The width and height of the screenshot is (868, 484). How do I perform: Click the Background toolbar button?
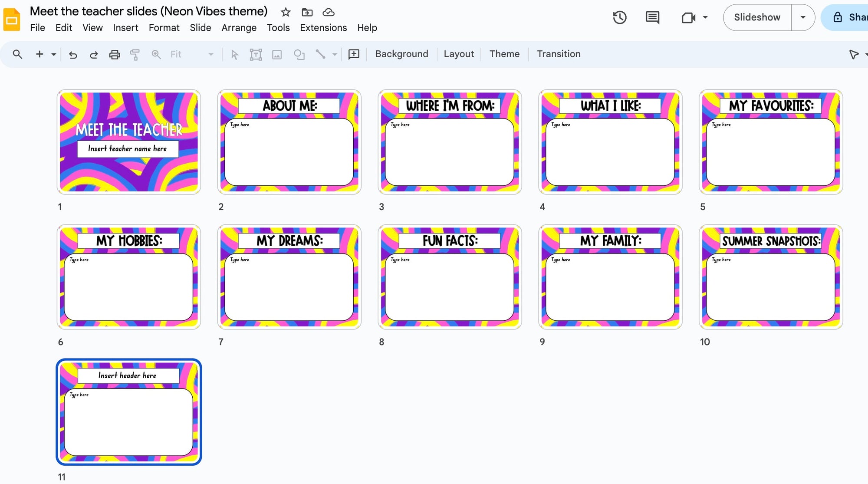[402, 54]
